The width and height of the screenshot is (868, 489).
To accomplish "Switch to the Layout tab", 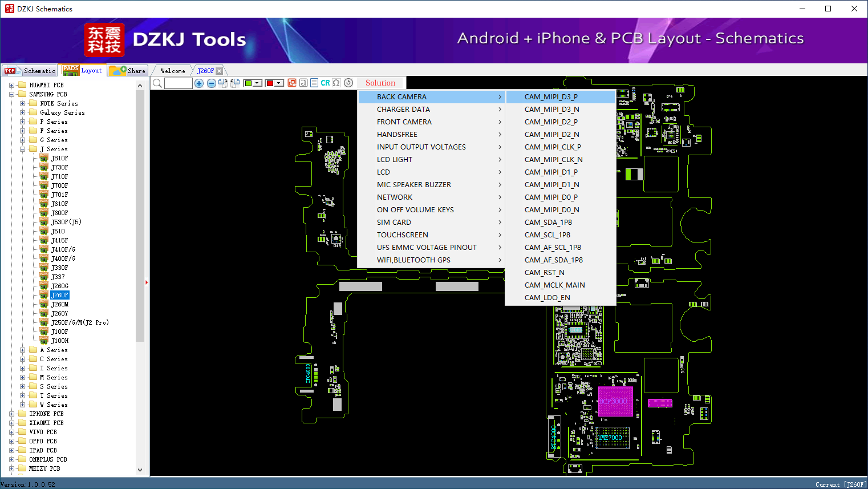I will [82, 70].
